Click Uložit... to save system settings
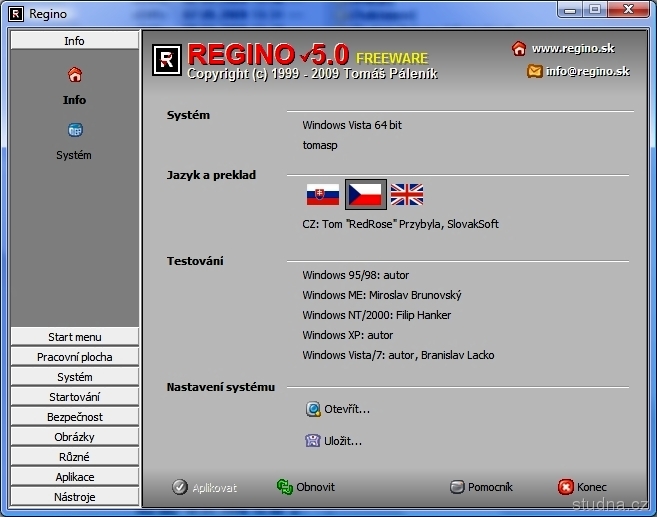The height and width of the screenshot is (517, 657). (x=342, y=441)
